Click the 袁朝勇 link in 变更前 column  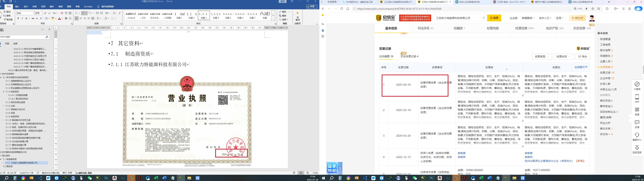(x=461, y=153)
